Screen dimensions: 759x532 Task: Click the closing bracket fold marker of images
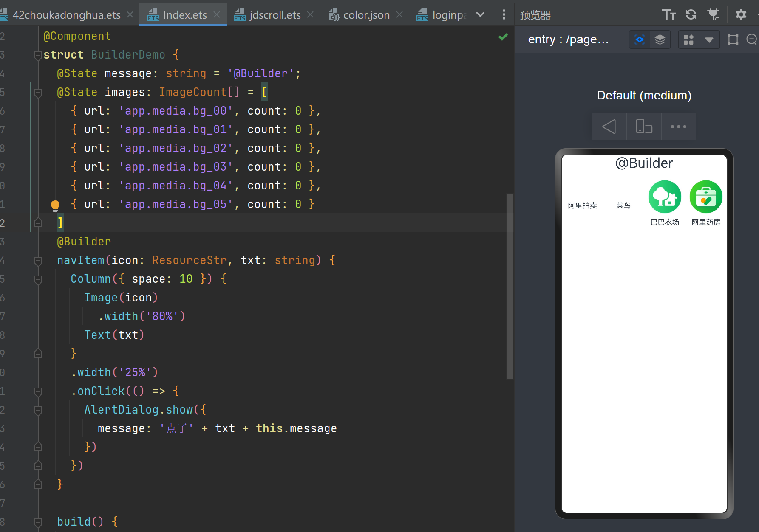coord(38,223)
